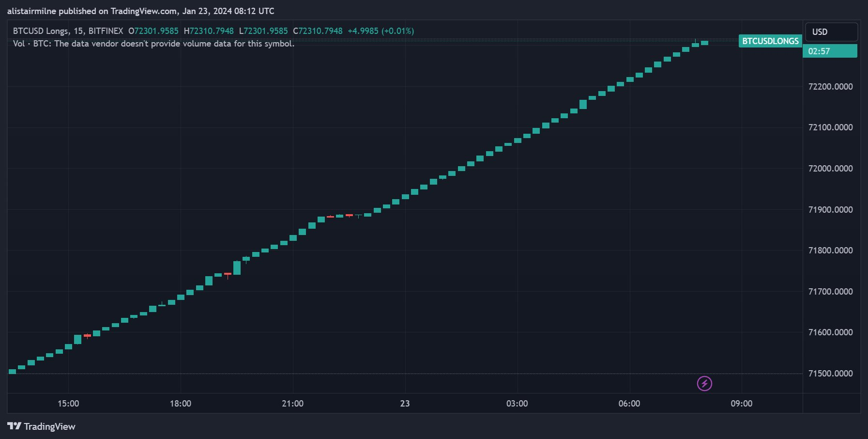Click the 21:00 time axis label
Viewport: 868px width, 439px height.
pyautogui.click(x=292, y=404)
